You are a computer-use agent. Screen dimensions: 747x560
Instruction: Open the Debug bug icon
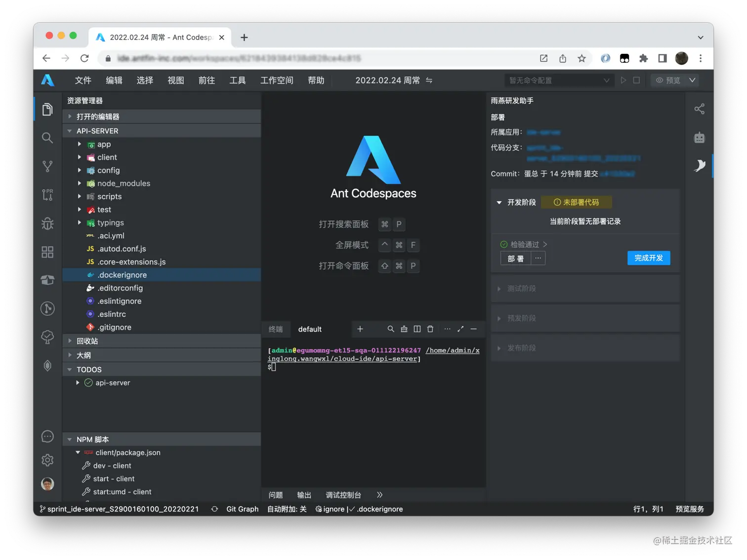(x=47, y=223)
